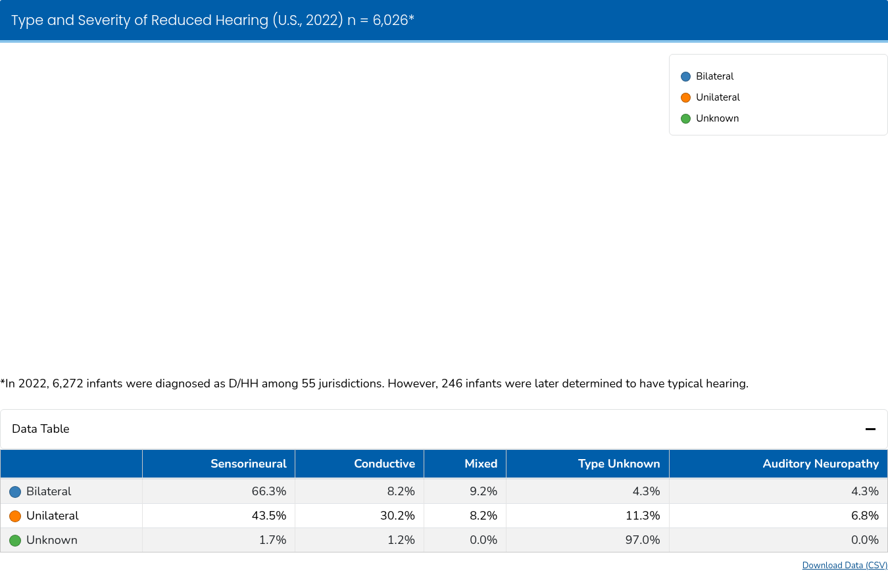Toggle Unilateral series via legend label text
The width and height of the screenshot is (888, 588).
(718, 97)
